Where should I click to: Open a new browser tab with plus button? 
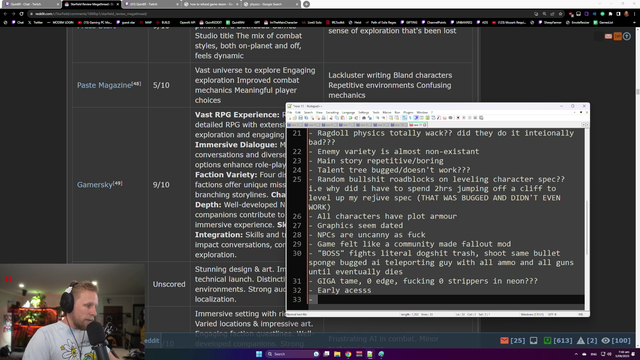click(306, 4)
